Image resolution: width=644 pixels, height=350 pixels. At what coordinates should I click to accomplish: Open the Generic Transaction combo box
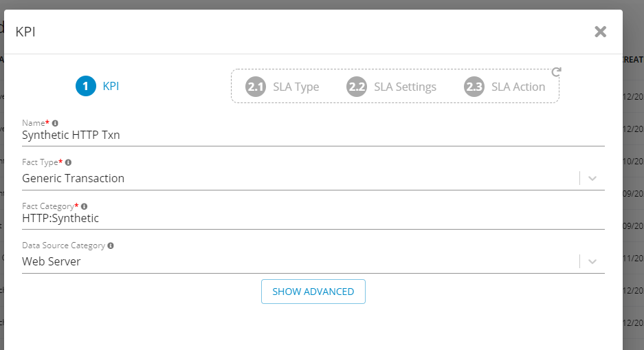coord(296,179)
